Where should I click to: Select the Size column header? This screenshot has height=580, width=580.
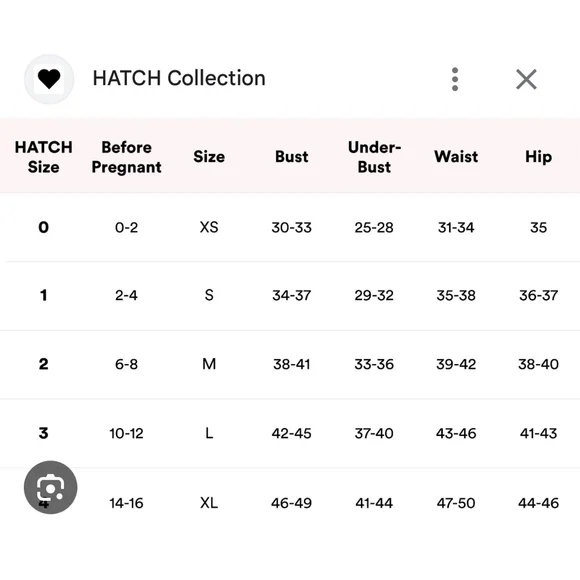click(x=209, y=157)
